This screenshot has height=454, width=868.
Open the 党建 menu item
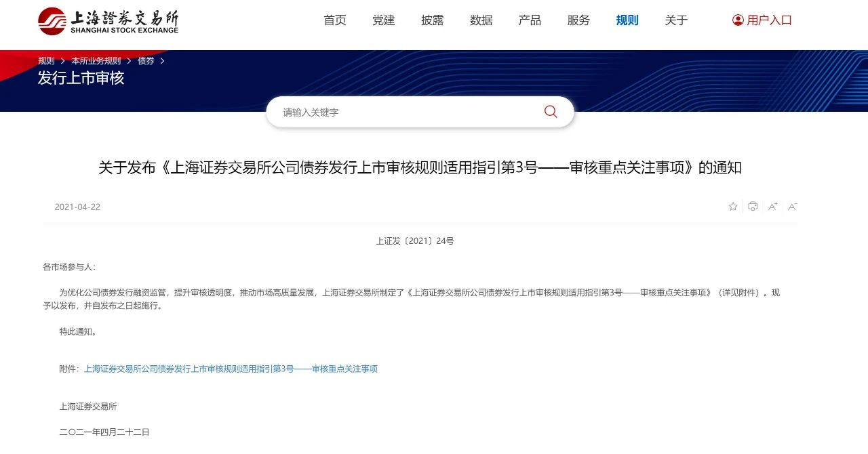(x=384, y=20)
